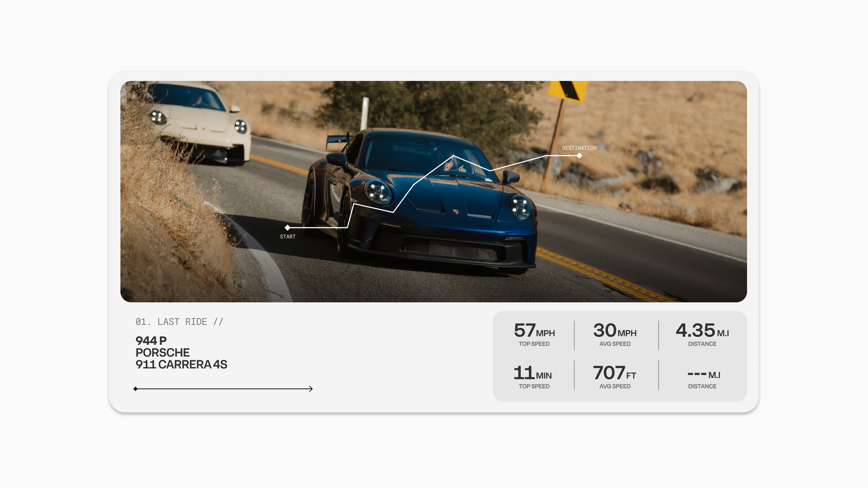Viewport: 868px width, 488px height.
Task: Click the 01. LAST RIDE // heading
Action: [179, 322]
